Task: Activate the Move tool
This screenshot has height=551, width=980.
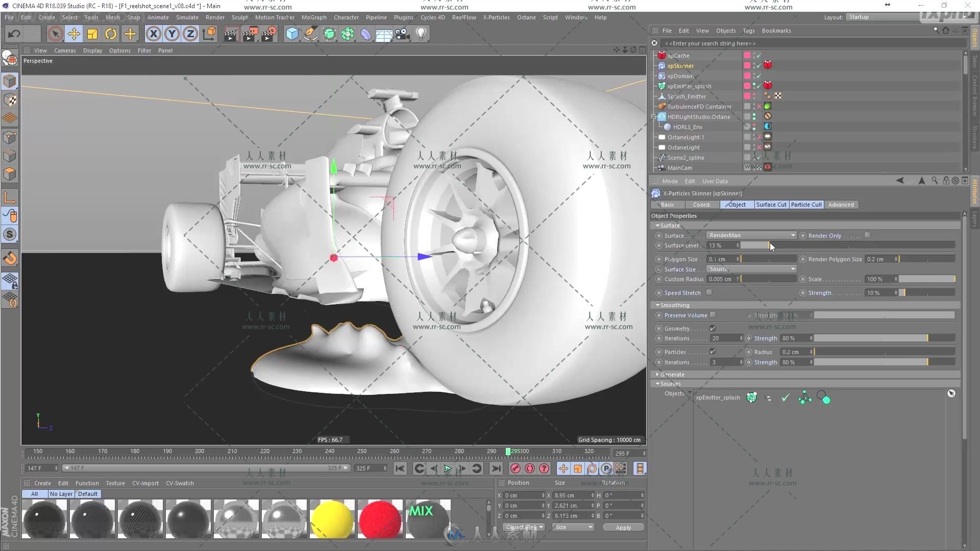Action: click(x=74, y=34)
